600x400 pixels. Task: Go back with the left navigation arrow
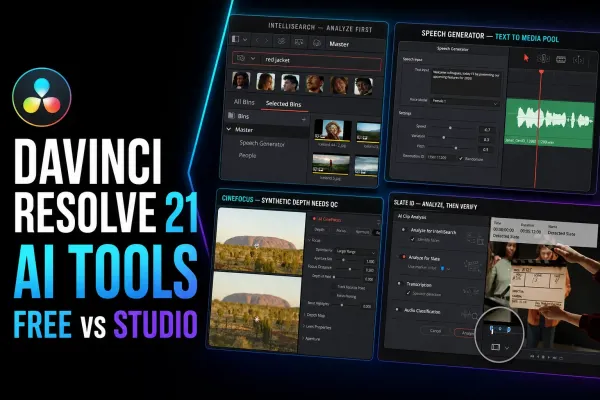click(x=258, y=40)
